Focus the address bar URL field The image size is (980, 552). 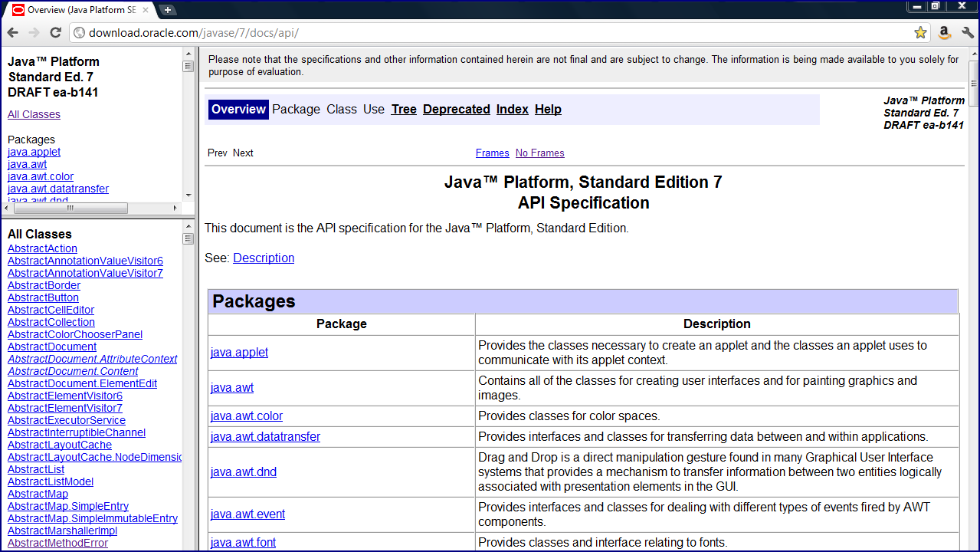click(x=498, y=33)
